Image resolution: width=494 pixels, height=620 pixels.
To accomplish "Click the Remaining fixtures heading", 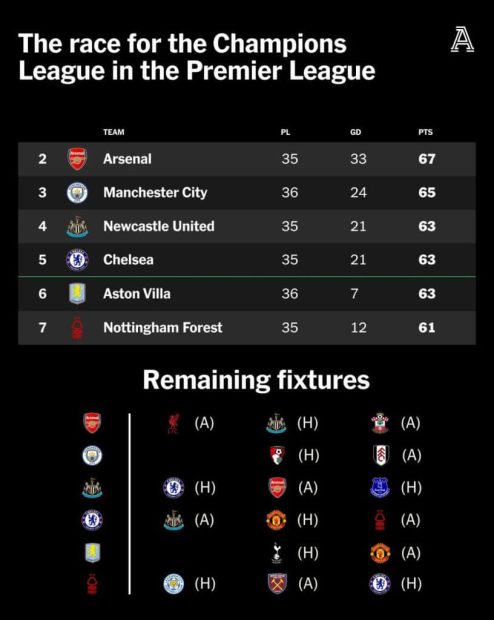I will (256, 380).
